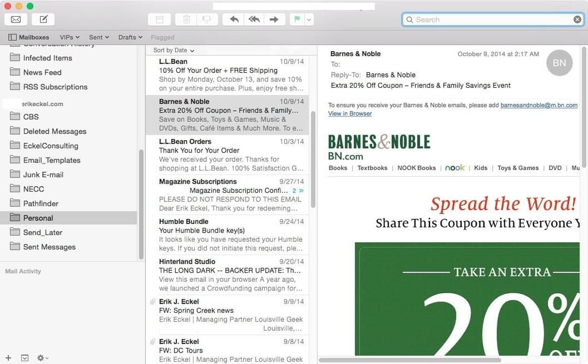Click the message preview horizontal scrollbar
Viewport: 588px width, 364px height.
click(x=410, y=360)
